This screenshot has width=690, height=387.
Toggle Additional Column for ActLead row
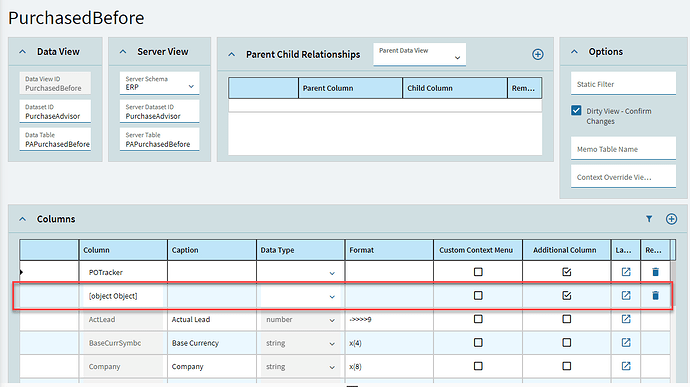566,319
